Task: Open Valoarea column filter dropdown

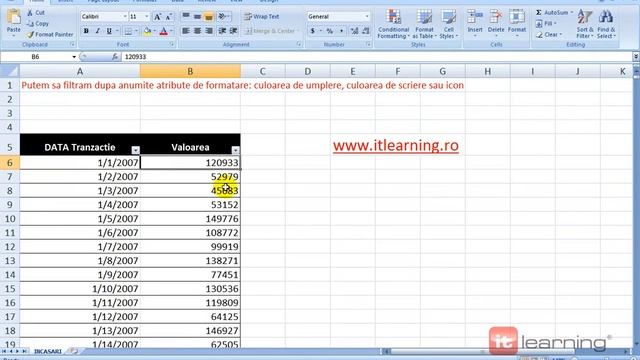Action: point(236,150)
